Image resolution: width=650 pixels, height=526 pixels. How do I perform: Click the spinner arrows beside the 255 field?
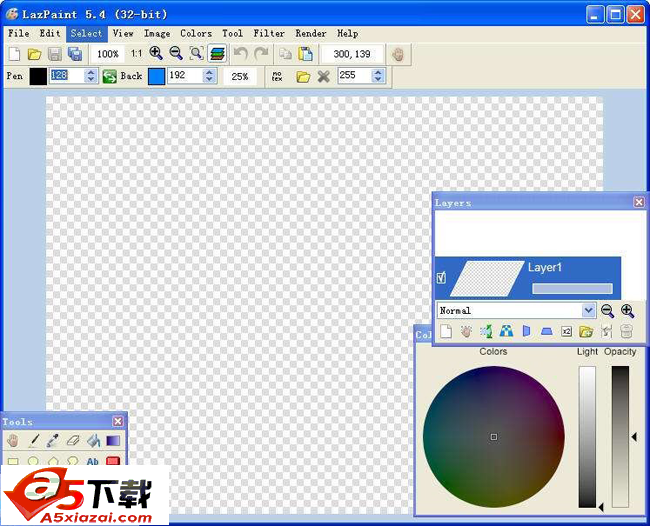point(378,76)
